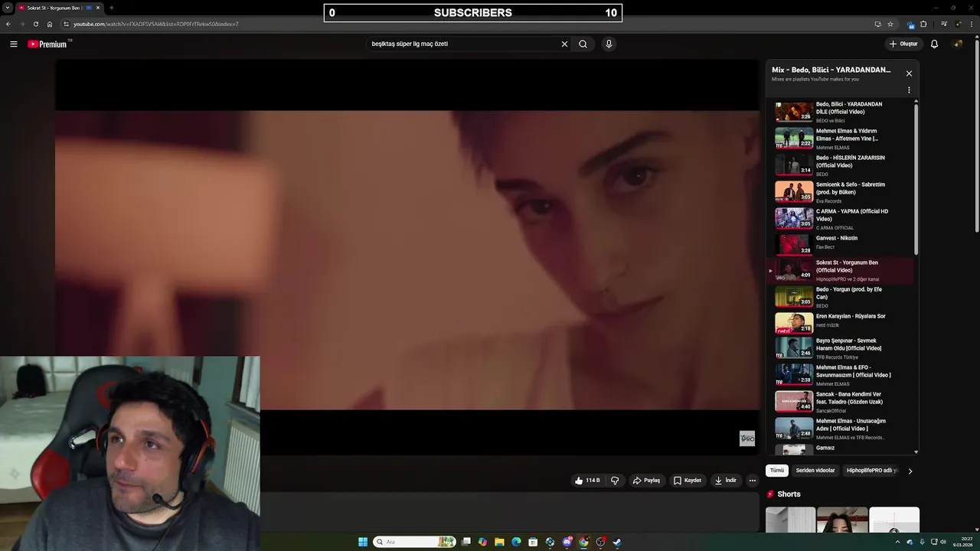The width and height of the screenshot is (980, 551).
Task: Close the Mix playlist panel
Action: 909,73
